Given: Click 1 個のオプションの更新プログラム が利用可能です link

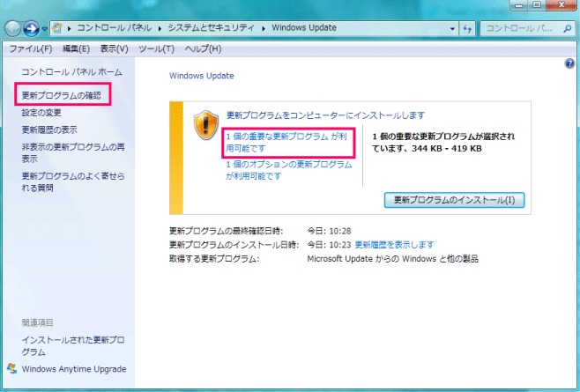Looking at the screenshot, I should (x=289, y=170).
